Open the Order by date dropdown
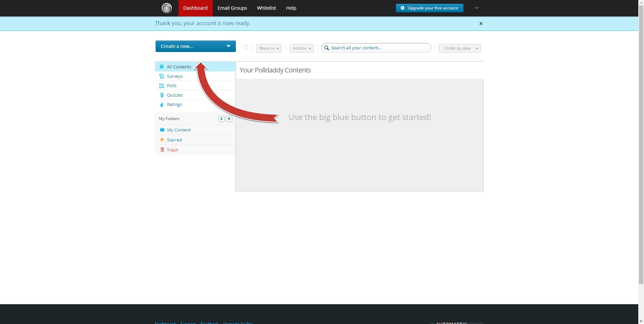 click(x=460, y=48)
